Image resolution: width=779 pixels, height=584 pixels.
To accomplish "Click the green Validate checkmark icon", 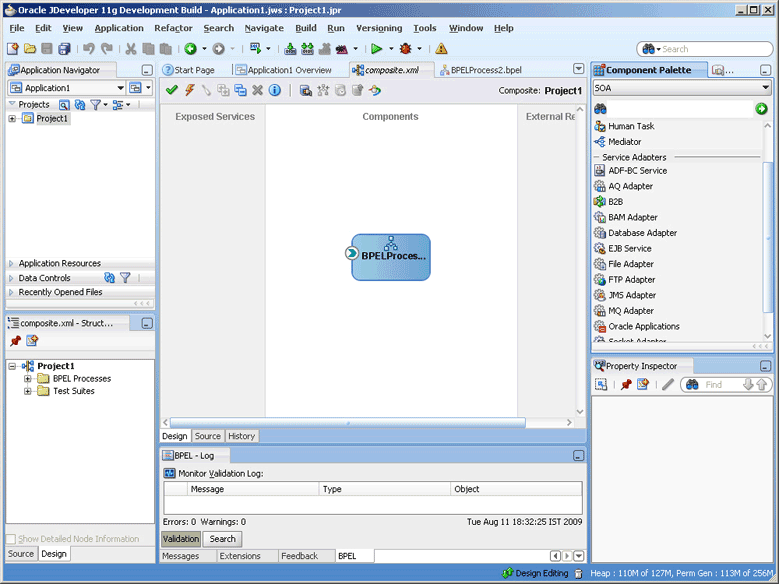I will (172, 91).
